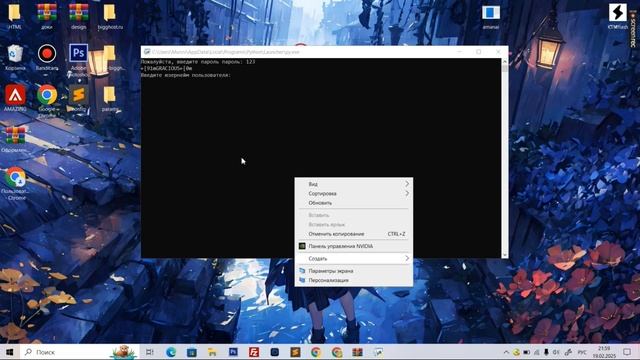Viewport: 640px width, 360px height.
Task: Switch the РУС input language indicator
Action: pos(582,352)
